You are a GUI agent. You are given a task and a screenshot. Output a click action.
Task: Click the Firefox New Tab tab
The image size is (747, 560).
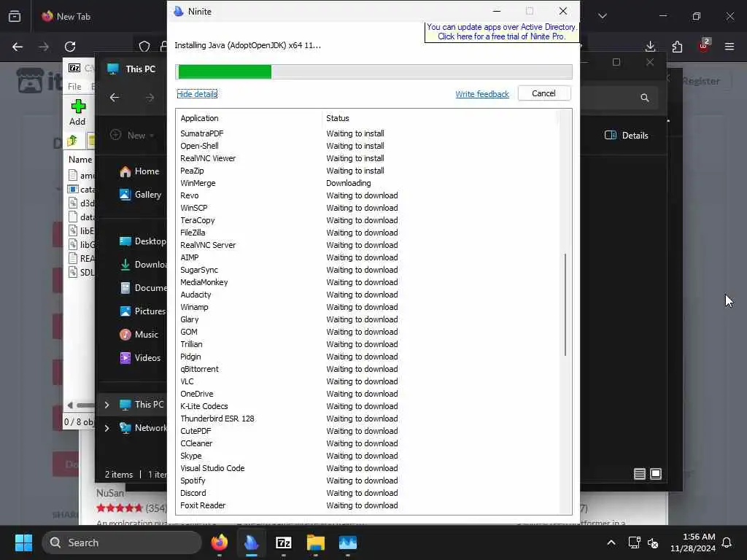66,16
